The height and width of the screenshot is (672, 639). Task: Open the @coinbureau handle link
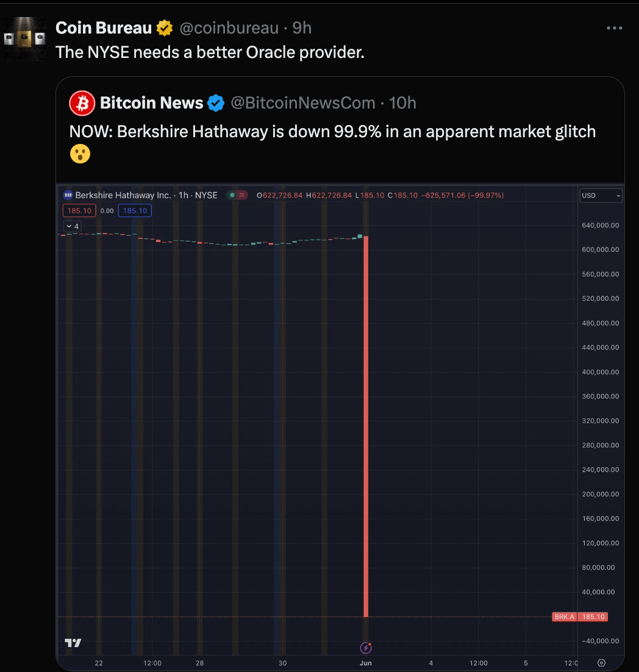click(x=229, y=28)
